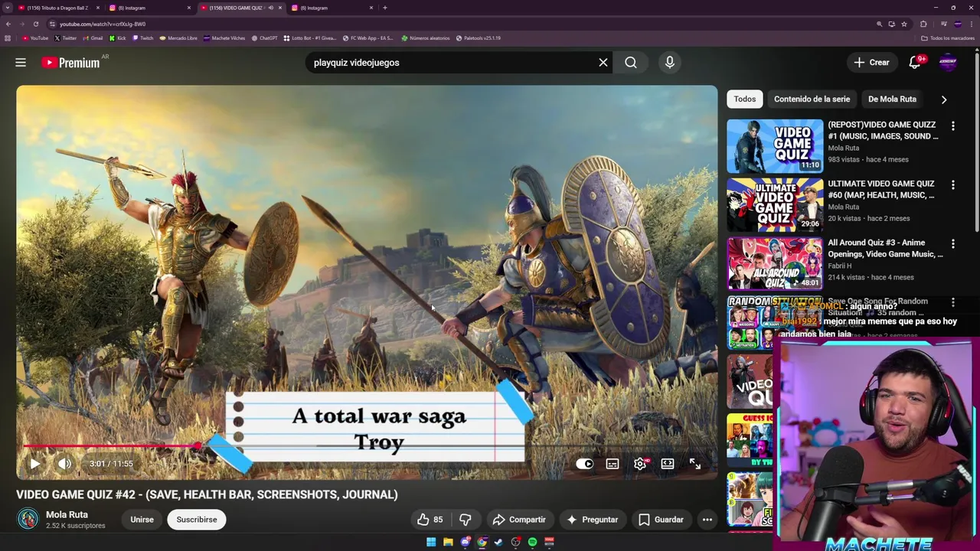Click the red playhead scrubber dot
This screenshot has width=980, height=551.
(x=197, y=446)
